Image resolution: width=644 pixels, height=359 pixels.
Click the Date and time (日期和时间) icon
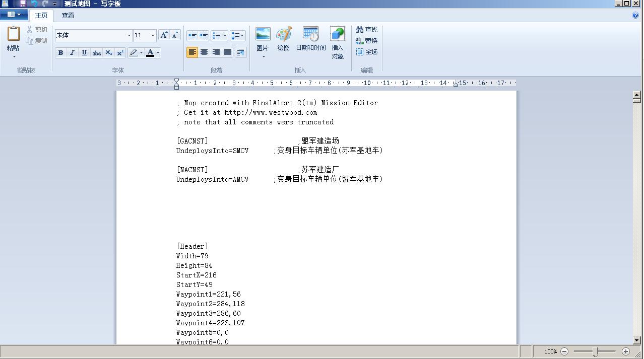coord(311,35)
